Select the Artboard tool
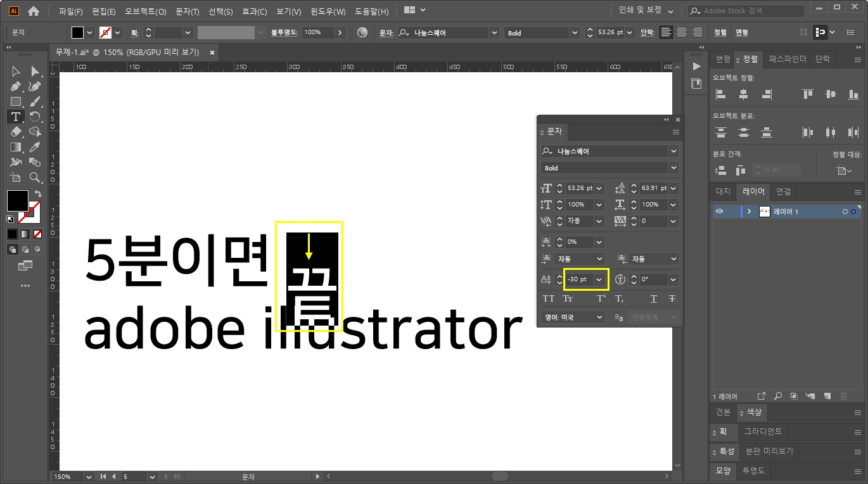This screenshot has width=868, height=484. tap(16, 177)
